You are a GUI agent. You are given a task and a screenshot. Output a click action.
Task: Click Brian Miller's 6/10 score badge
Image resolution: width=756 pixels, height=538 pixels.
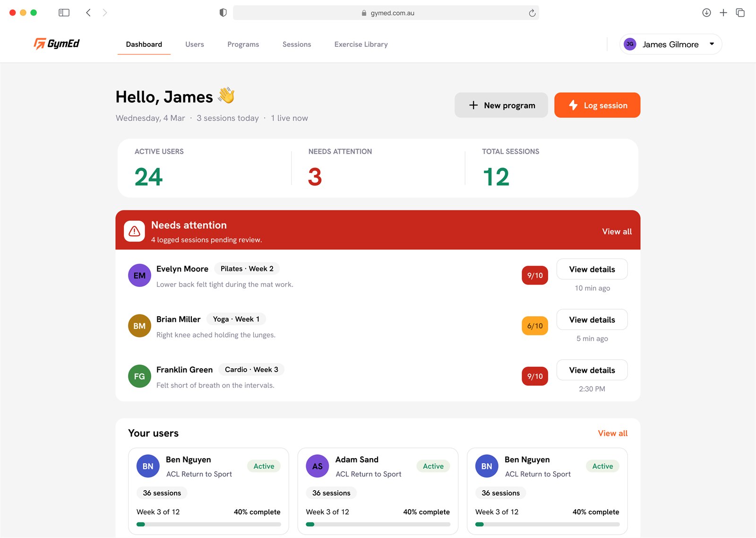(x=535, y=326)
